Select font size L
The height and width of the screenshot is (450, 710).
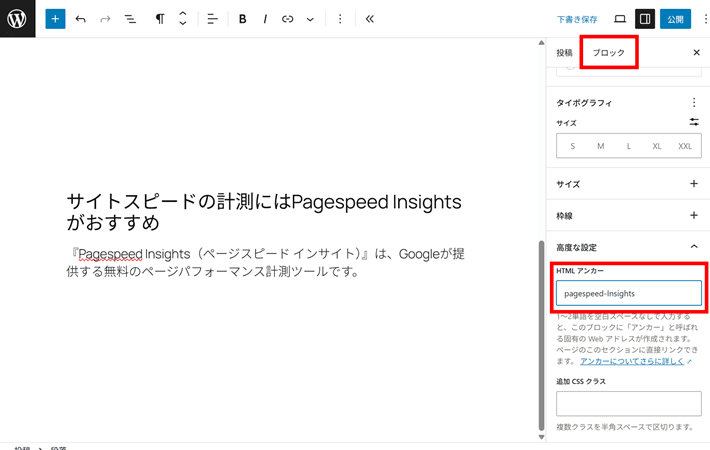pos(628,146)
